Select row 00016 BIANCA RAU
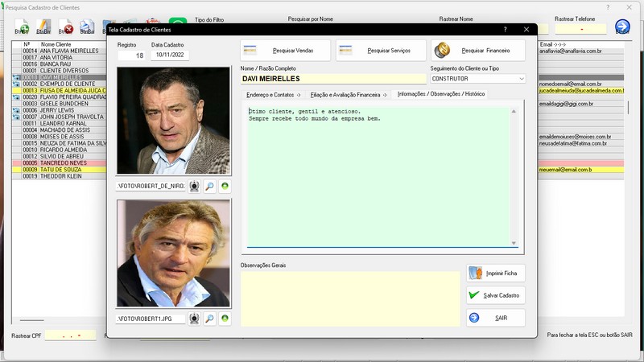This screenshot has height=362, width=644. (60, 64)
